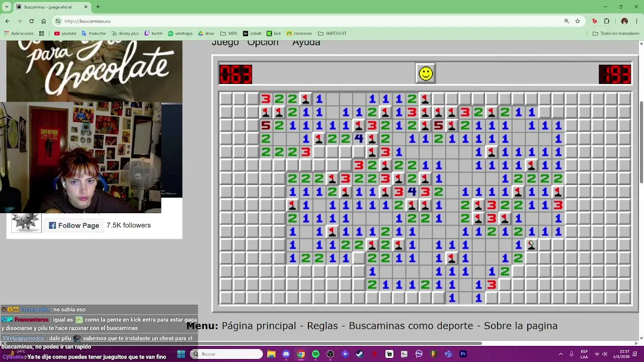Click the microphone tray icon
Image resolution: width=644 pixels, height=362 pixels.
pos(572,354)
